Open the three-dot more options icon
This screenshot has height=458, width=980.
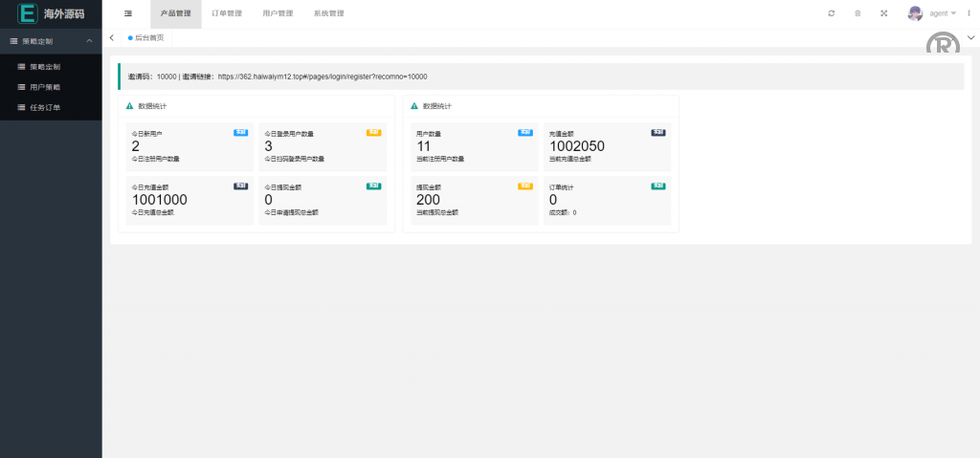coord(968,13)
